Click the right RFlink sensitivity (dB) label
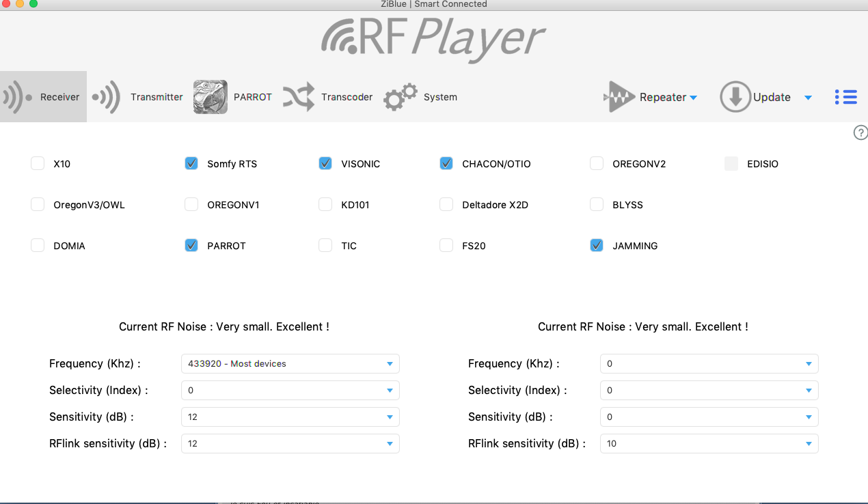Screen dimensions: 868x504 click(x=527, y=443)
